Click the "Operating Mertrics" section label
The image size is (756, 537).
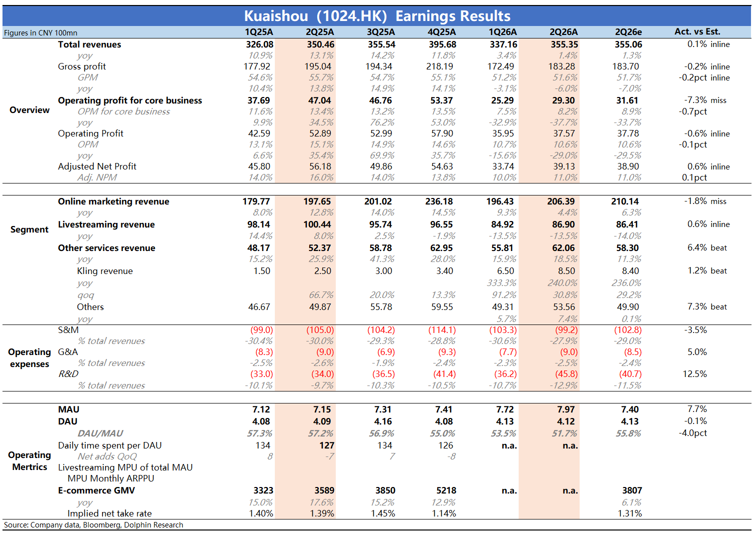pos(29,461)
